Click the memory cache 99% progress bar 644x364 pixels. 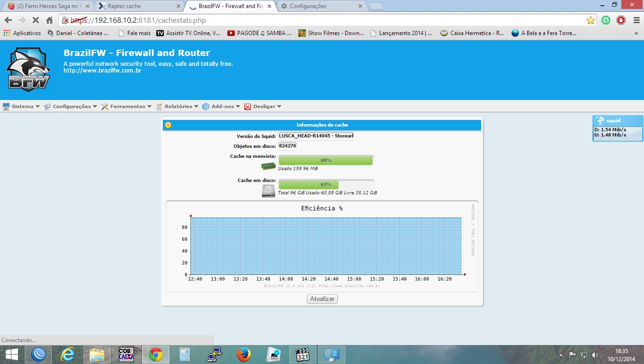coord(326,161)
